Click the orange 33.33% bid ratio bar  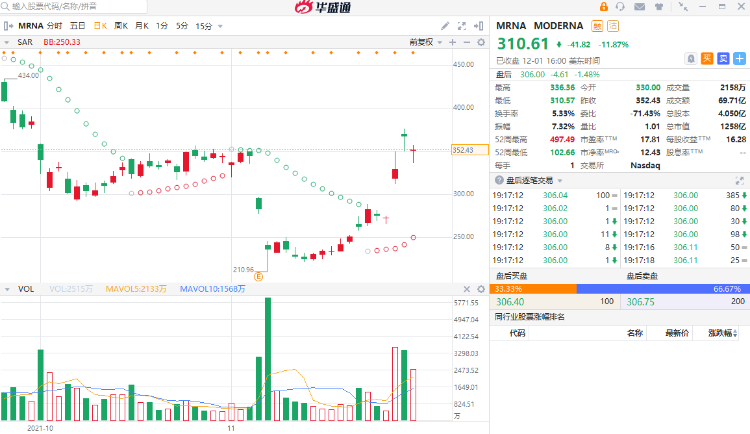533,289
